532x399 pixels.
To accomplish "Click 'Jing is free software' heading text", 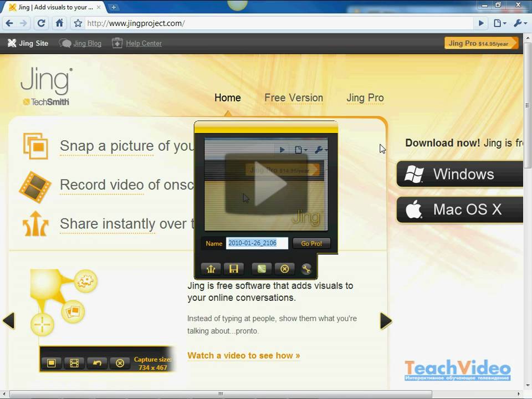I will [270, 291].
